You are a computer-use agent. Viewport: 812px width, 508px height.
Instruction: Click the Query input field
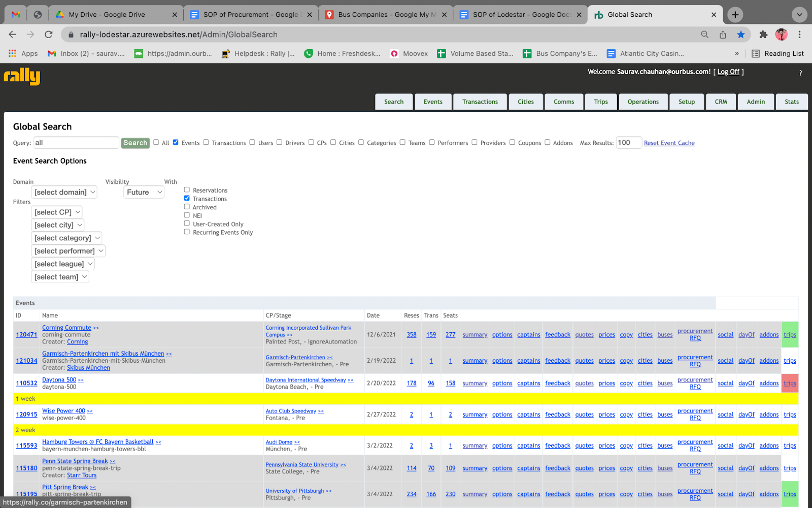(76, 143)
